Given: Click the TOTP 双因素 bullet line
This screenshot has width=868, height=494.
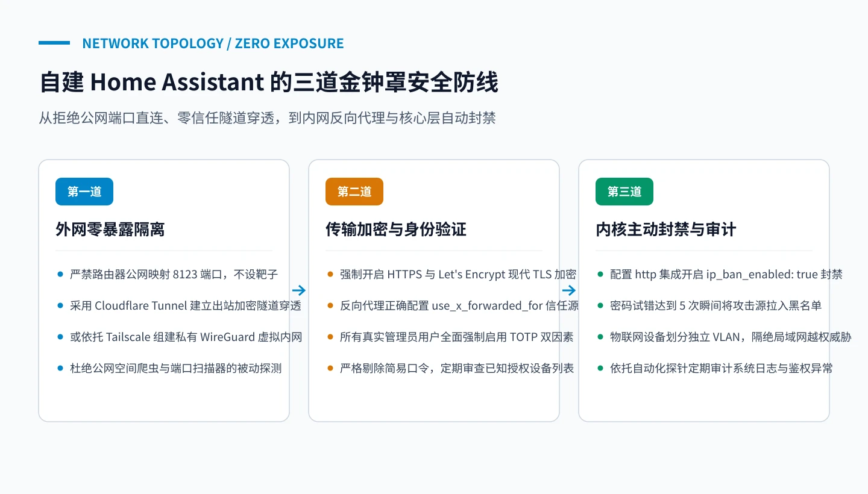Looking at the screenshot, I should point(457,337).
